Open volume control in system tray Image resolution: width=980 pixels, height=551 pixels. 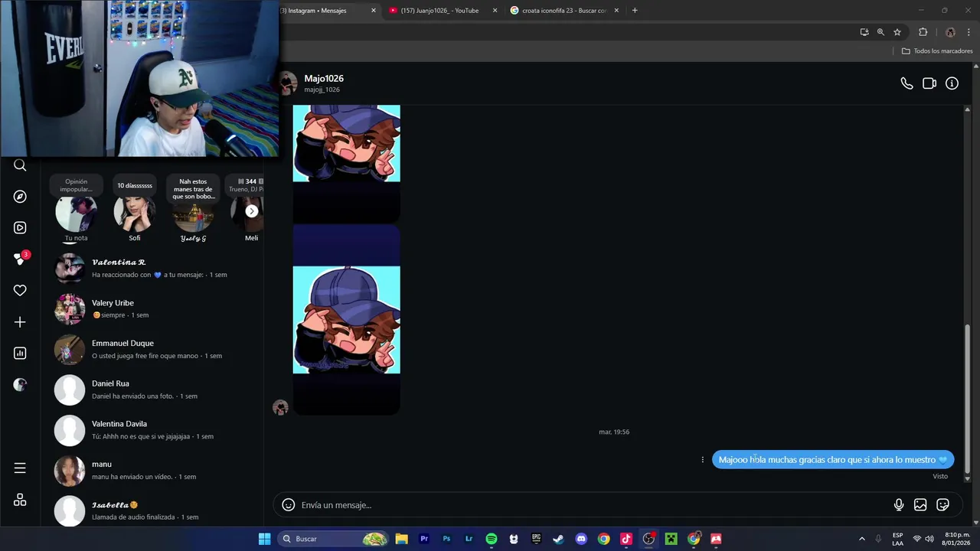click(929, 539)
